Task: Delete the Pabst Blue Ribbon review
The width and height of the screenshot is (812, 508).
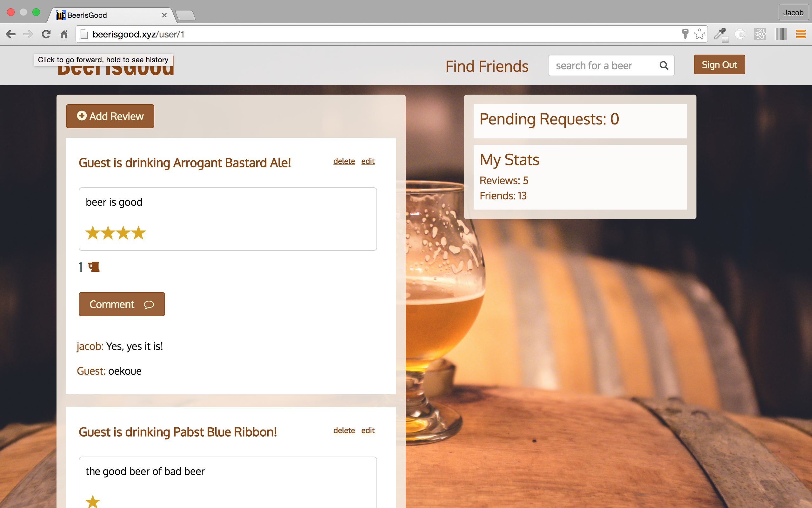Action: (344, 431)
